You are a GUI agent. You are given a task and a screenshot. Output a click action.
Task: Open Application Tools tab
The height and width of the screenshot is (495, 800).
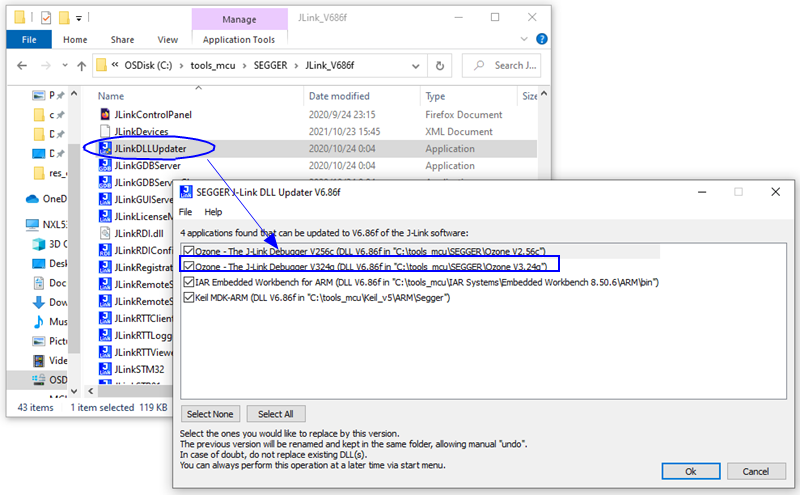pyautogui.click(x=239, y=39)
